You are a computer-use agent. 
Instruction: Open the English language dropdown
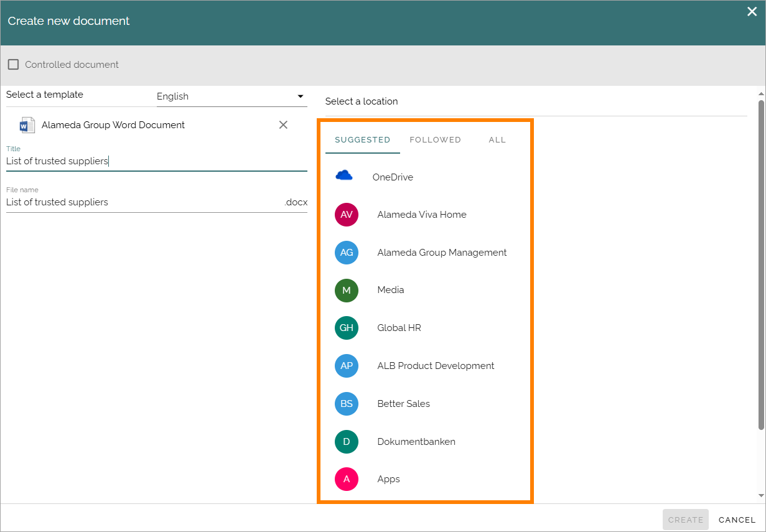pyautogui.click(x=231, y=96)
